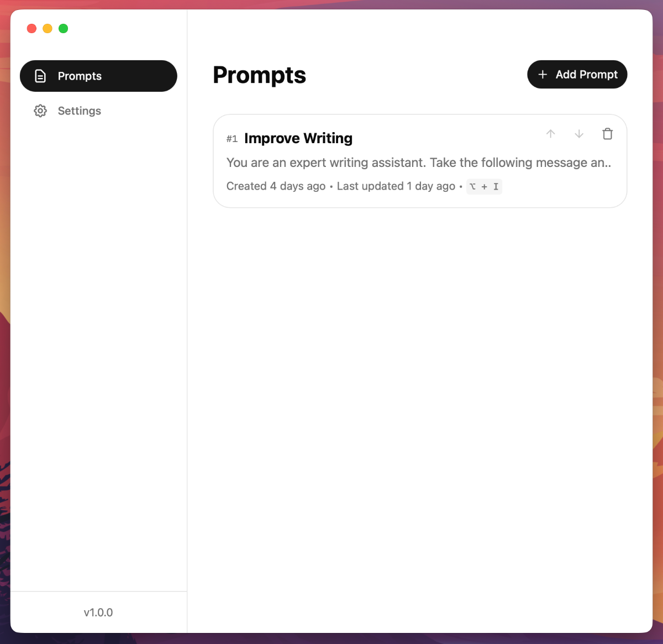Click the Add Prompt button text
Screen dimensions: 663x644
(x=587, y=74)
